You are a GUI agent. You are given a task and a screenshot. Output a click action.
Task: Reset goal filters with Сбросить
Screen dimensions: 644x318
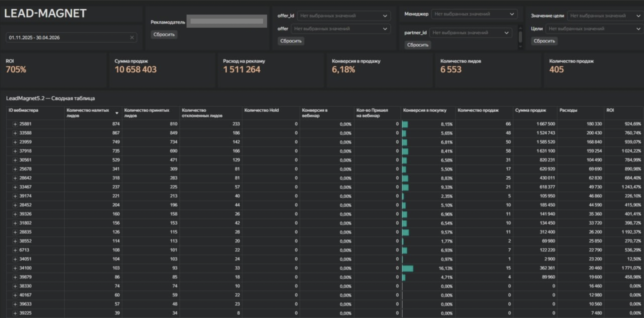tap(544, 41)
